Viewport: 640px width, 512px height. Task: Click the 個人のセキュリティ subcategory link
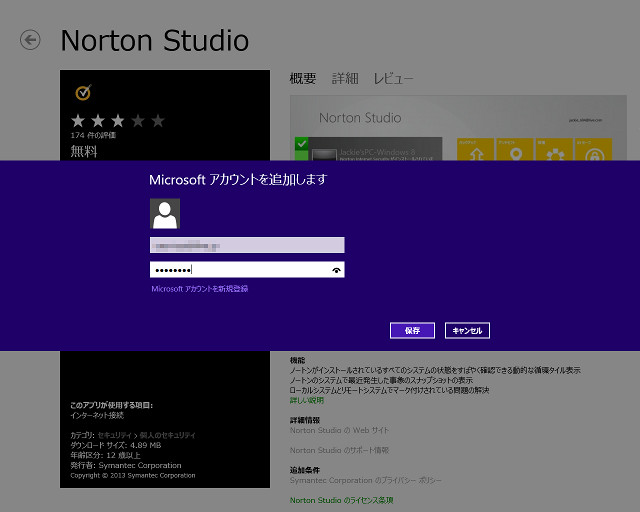[x=167, y=435]
